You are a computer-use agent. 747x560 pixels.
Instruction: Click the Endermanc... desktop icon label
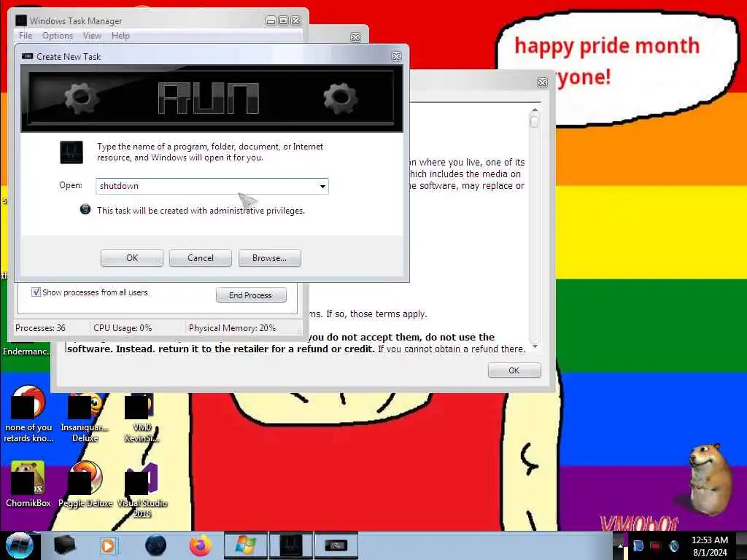click(27, 351)
